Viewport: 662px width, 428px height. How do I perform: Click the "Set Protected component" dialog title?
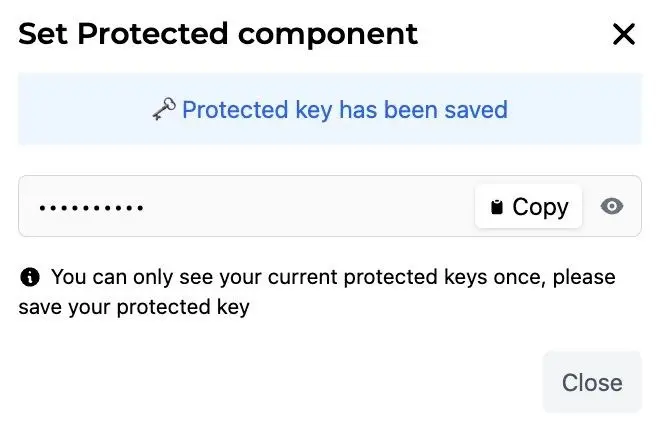[218, 34]
